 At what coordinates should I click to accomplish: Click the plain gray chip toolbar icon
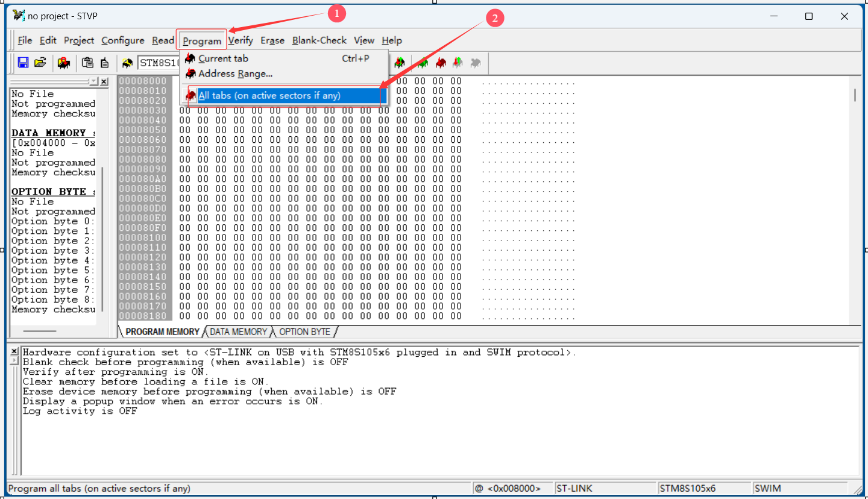[476, 63]
